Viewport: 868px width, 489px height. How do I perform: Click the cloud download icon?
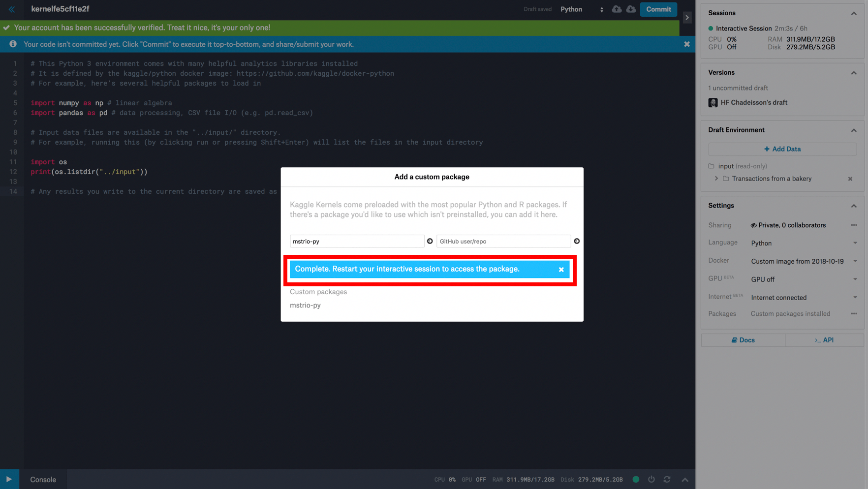631,9
